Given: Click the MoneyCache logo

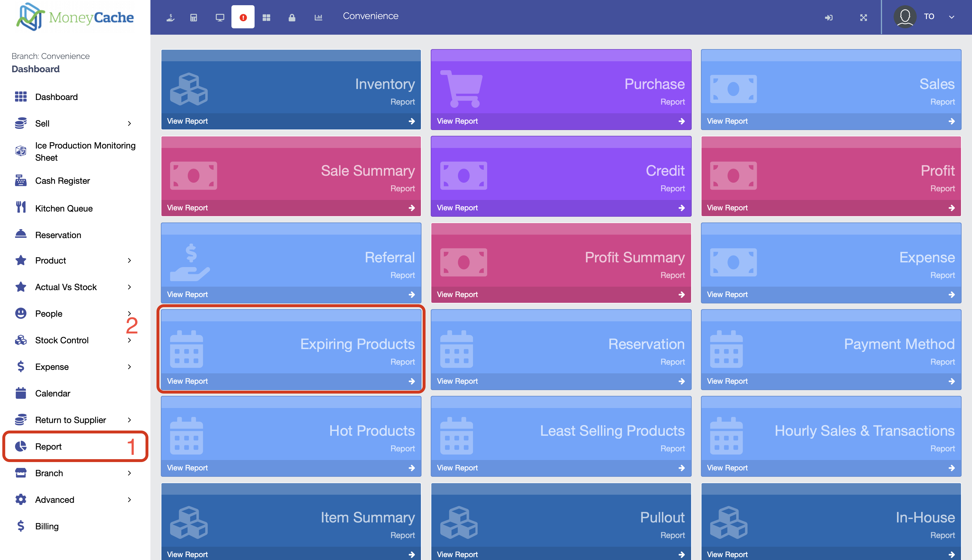Looking at the screenshot, I should point(75,17).
